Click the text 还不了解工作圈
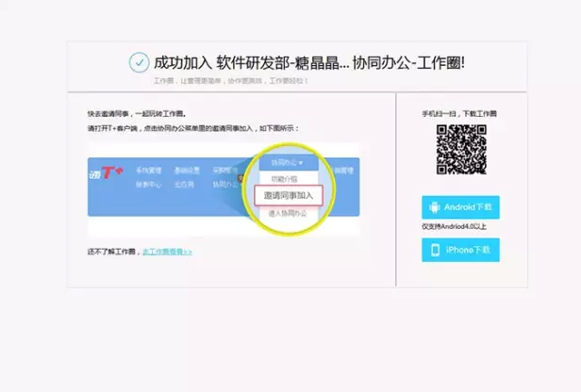 pyautogui.click(x=113, y=252)
